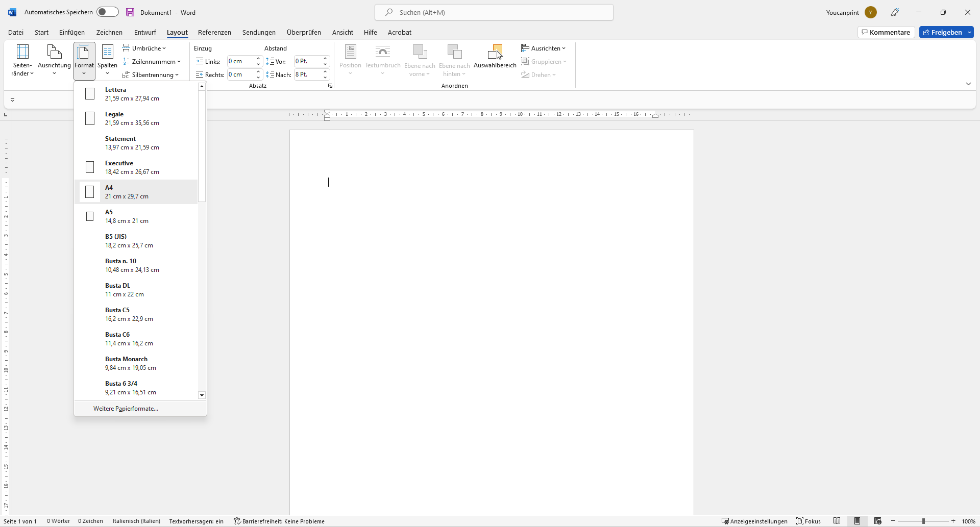Switch to the Ansicht tab

point(342,32)
